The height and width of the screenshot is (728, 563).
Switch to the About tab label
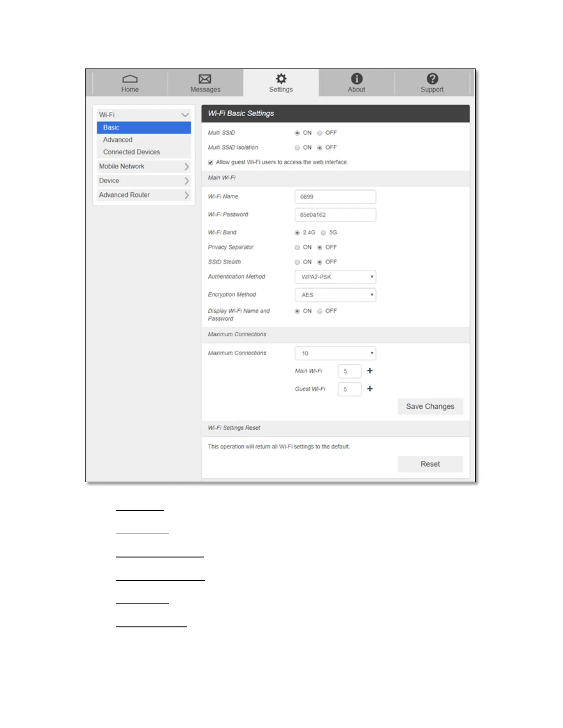pyautogui.click(x=356, y=90)
